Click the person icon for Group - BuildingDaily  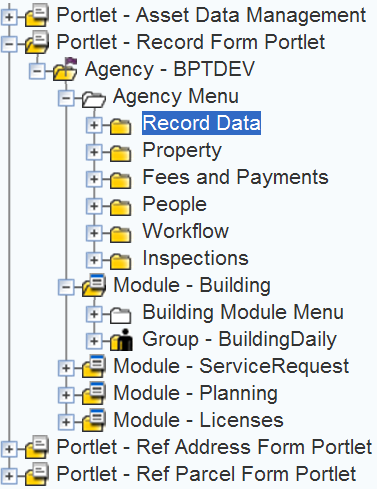(121, 340)
